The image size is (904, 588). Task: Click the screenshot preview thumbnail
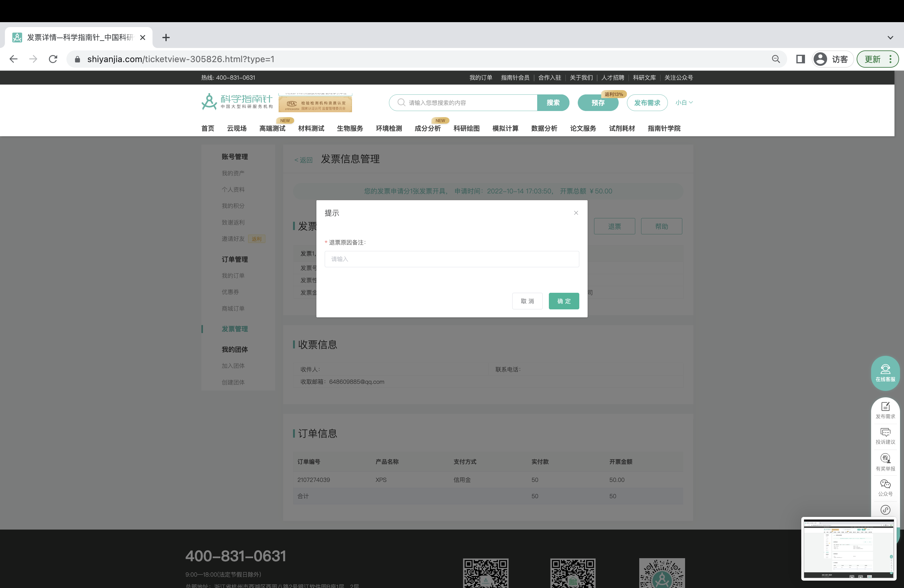coord(849,549)
